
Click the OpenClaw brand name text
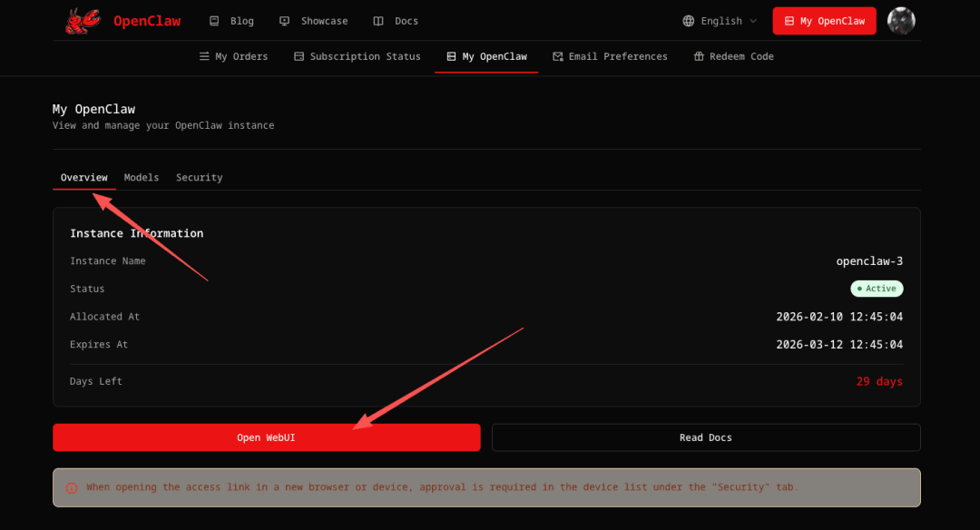147,21
